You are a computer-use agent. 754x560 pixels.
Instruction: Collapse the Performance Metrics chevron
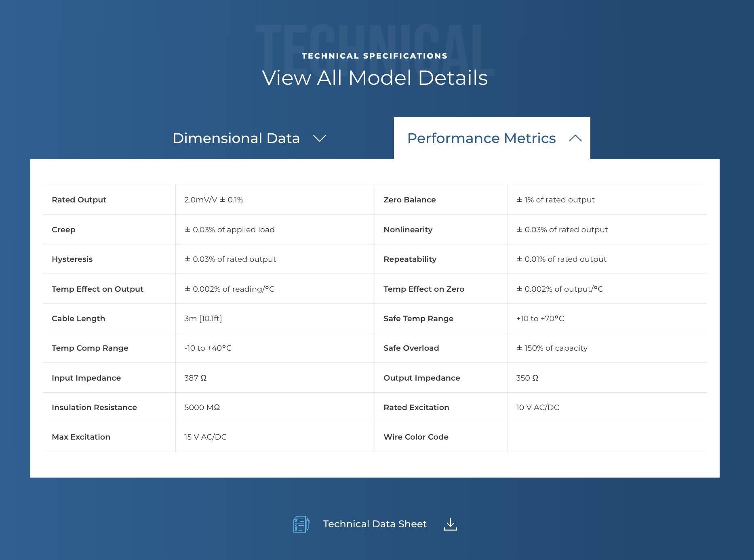575,138
